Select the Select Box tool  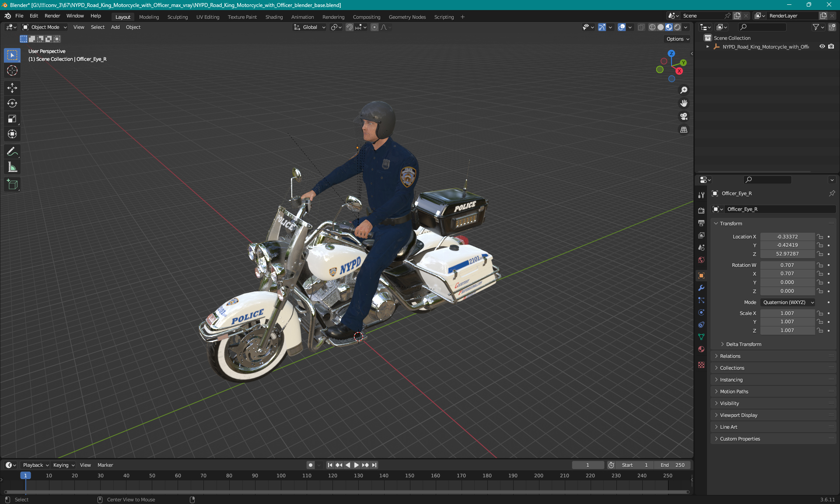tap(12, 55)
